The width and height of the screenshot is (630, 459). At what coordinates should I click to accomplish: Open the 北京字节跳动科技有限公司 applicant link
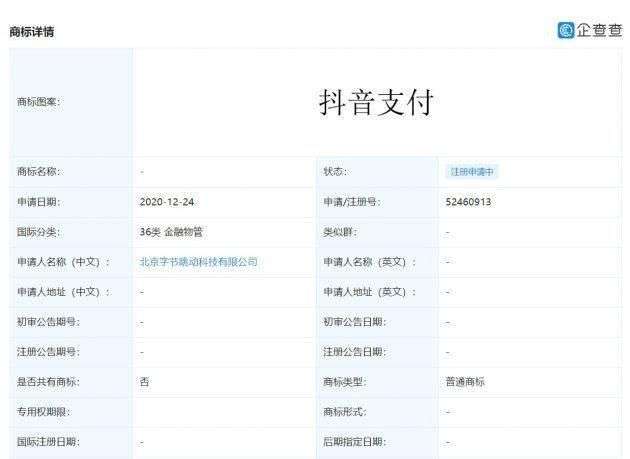pos(198,262)
